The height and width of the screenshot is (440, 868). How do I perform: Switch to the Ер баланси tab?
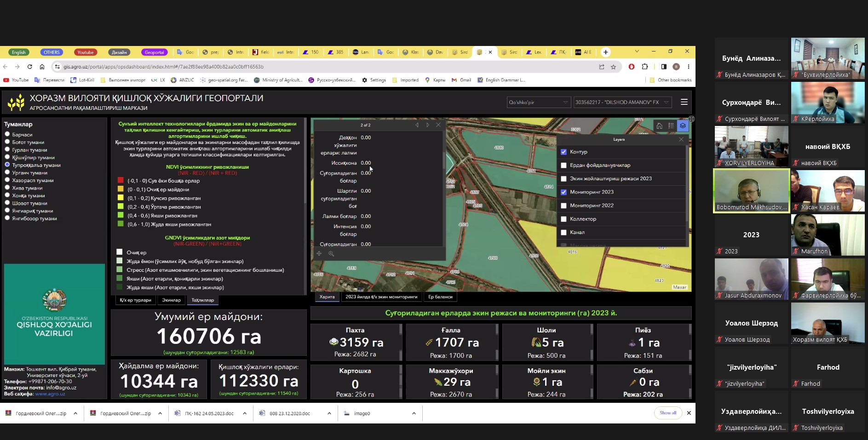click(x=440, y=297)
